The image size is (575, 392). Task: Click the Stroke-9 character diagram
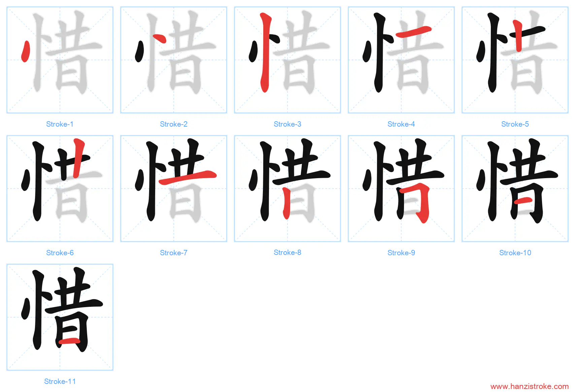(x=401, y=189)
